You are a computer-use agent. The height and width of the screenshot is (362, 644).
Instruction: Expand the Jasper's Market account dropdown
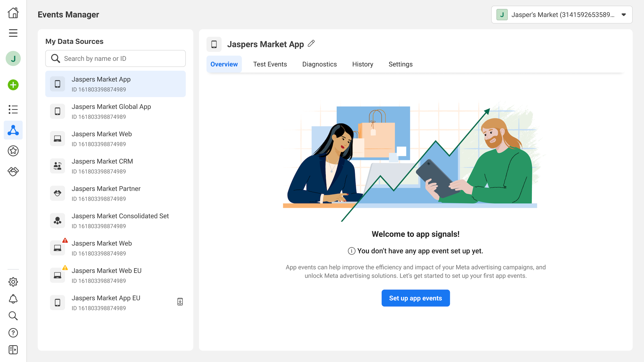tap(624, 15)
